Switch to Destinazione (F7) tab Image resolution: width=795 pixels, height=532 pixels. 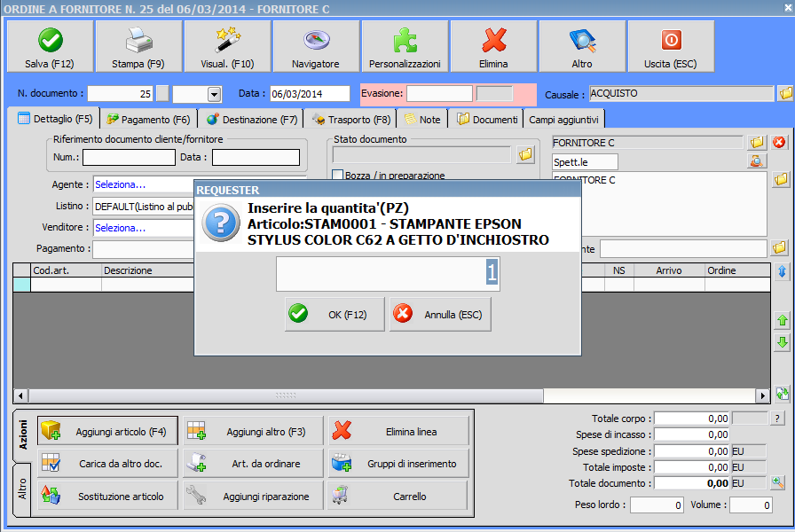252,120
